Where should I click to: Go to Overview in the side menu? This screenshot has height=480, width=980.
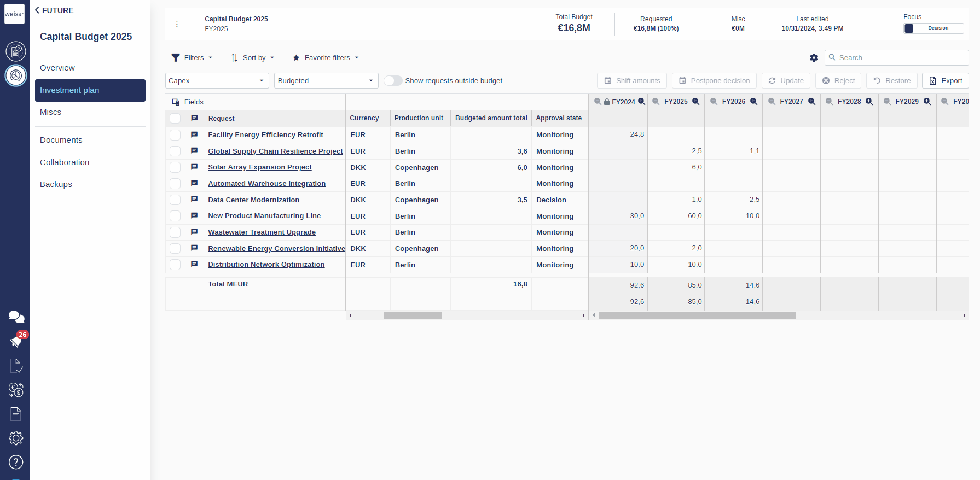pos(57,68)
